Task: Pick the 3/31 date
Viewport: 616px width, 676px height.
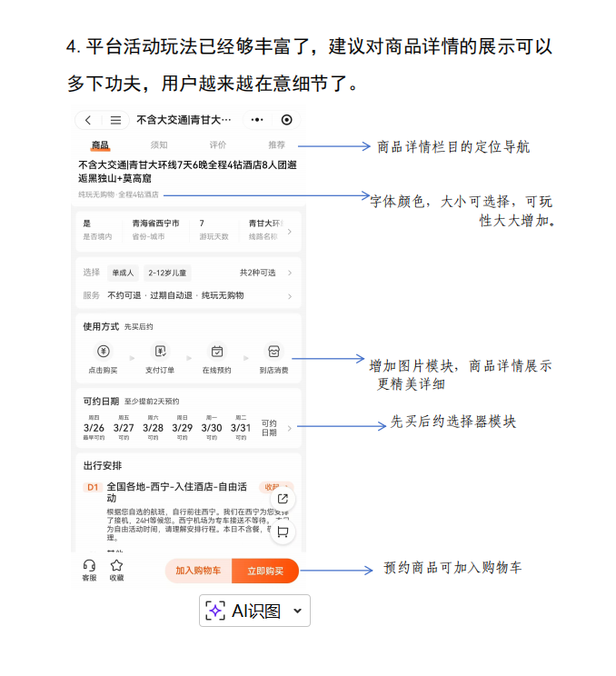Action: (241, 428)
